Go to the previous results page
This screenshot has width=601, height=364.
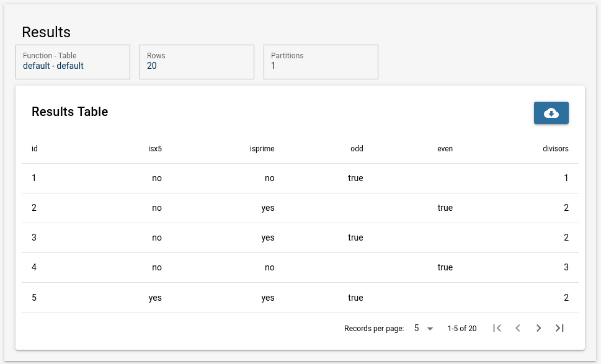pyautogui.click(x=518, y=328)
